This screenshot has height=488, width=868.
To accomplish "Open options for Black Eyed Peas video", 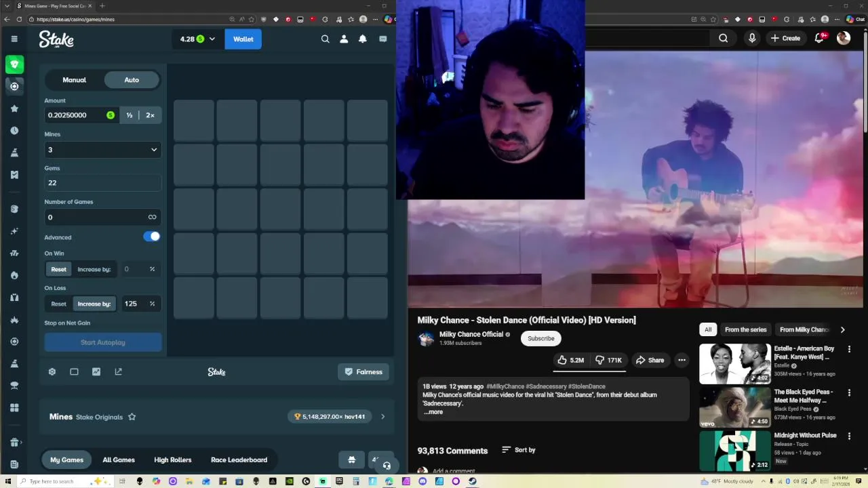I will [849, 392].
